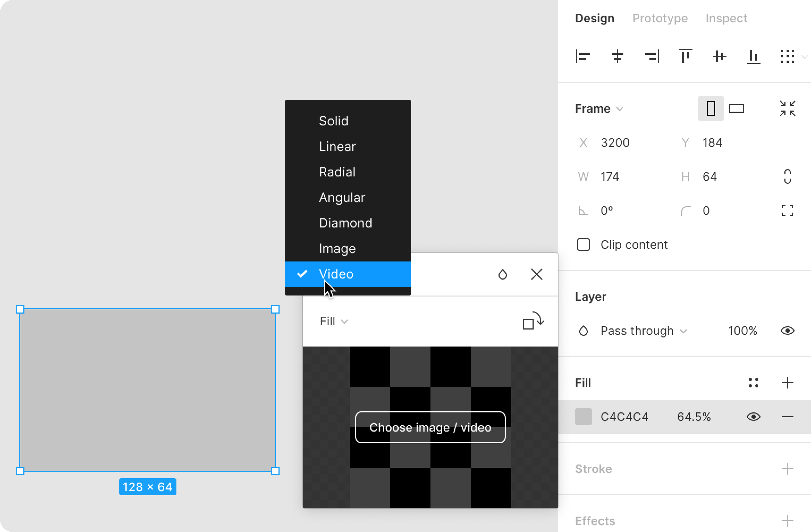Click the rotate image icon in fill popup
Image resolution: width=811 pixels, height=532 pixels.
coord(533,321)
